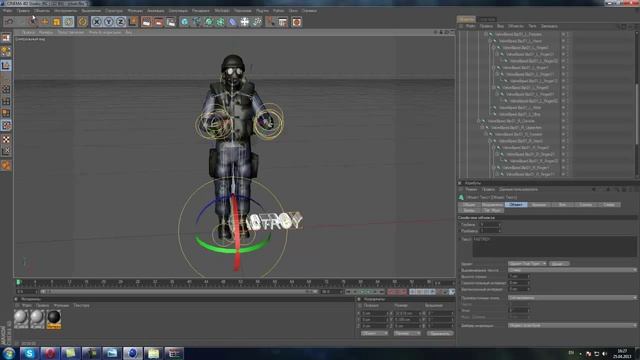
Task: Click the Шрифт button beside font dropdown
Action: [559, 264]
